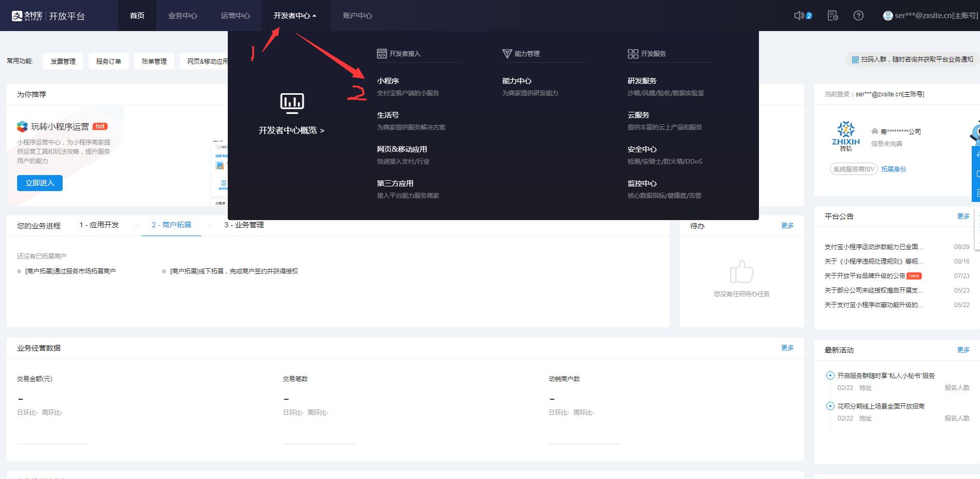Open announcement 关于开放平台品牌升级的公告
This screenshot has height=479, width=980.
[865, 275]
